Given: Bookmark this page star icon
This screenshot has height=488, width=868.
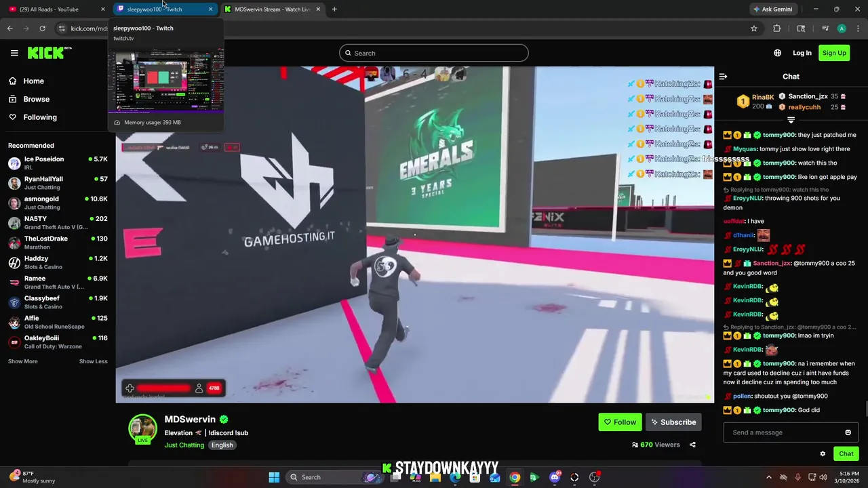Looking at the screenshot, I should pyautogui.click(x=753, y=28).
